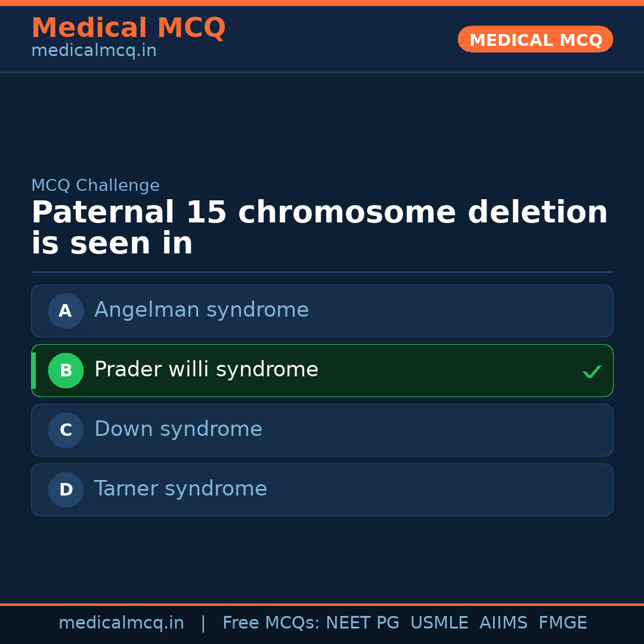The height and width of the screenshot is (644, 644).
Task: Select the Prader willi syndrome answer
Action: pyautogui.click(x=206, y=370)
